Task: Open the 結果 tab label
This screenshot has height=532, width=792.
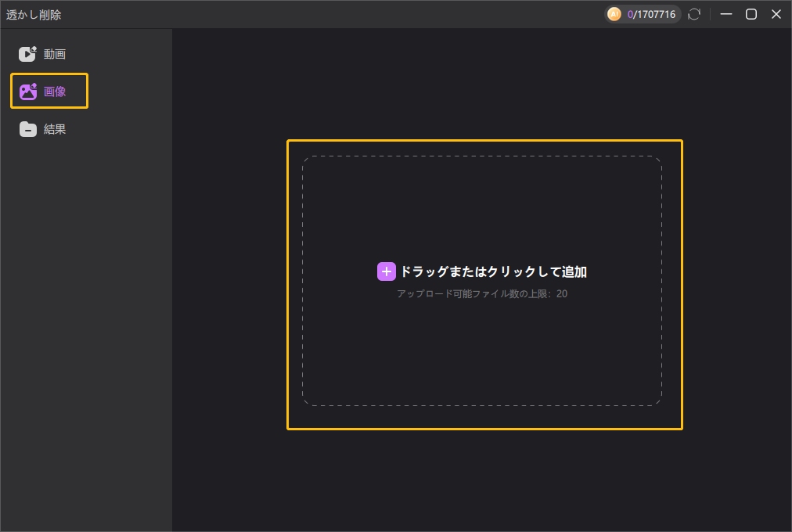Action: point(55,129)
